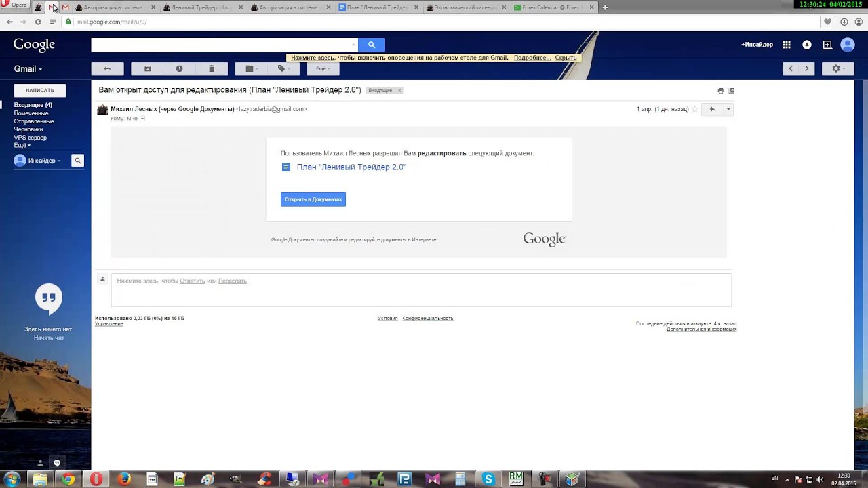Open Помеченные folder
868x488 pixels.
(x=31, y=113)
